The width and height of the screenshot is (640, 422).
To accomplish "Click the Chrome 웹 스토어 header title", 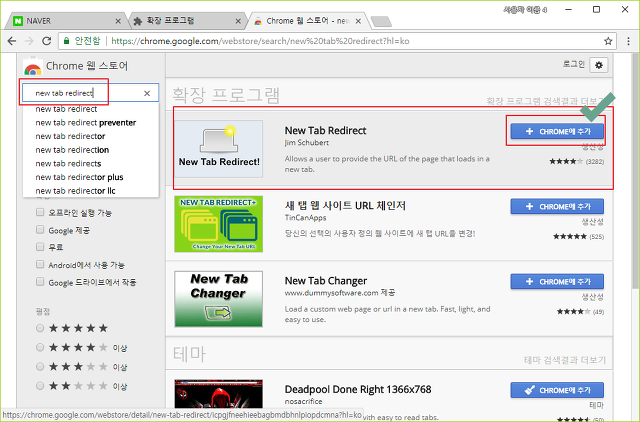I will coord(87,66).
